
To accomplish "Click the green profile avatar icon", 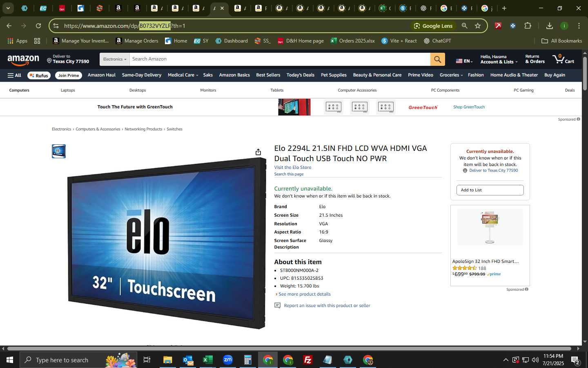I will click(x=564, y=26).
